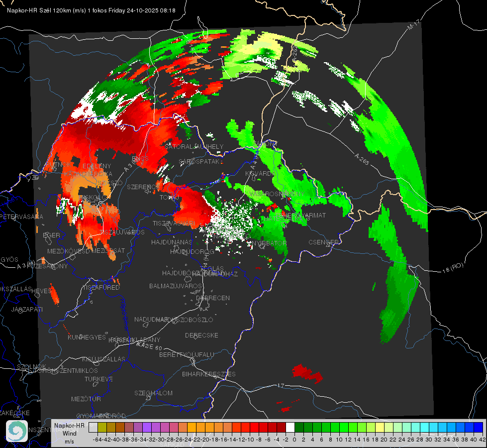Viewport: 487px width, 448px height.
Task: Click the PÉTERVÁSÁRA label
Action: (x=21, y=217)
